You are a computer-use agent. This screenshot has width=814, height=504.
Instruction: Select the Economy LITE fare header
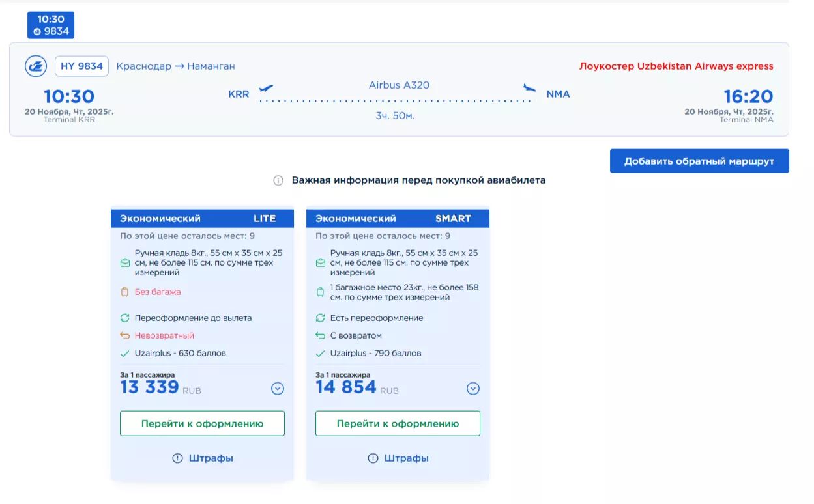pyautogui.click(x=202, y=219)
